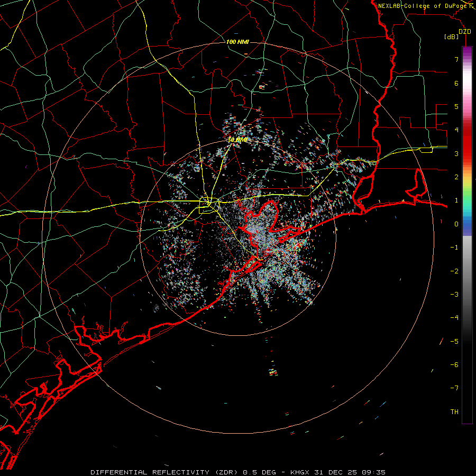
Task: Click the -6 value on color scale
Action: tap(454, 365)
